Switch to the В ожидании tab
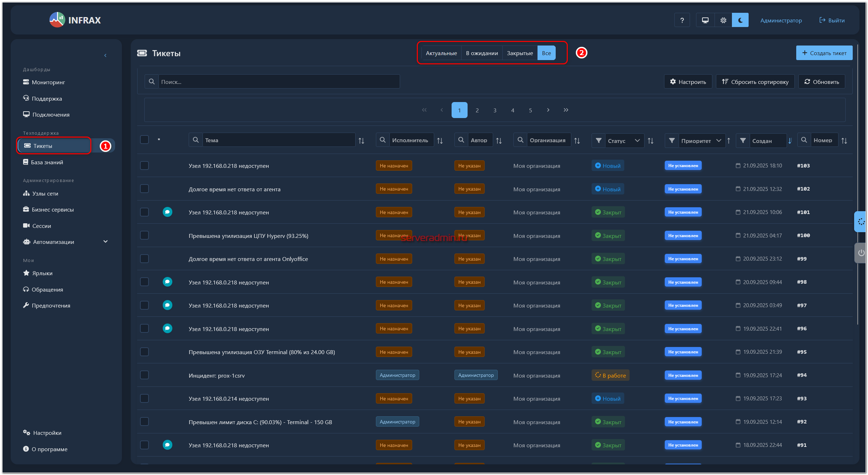This screenshot has height=475, width=868. [x=482, y=53]
